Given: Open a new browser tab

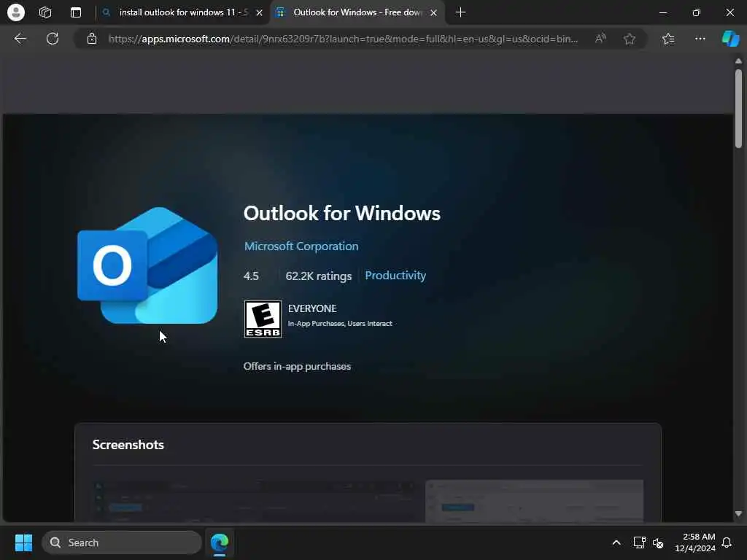Looking at the screenshot, I should click(460, 12).
